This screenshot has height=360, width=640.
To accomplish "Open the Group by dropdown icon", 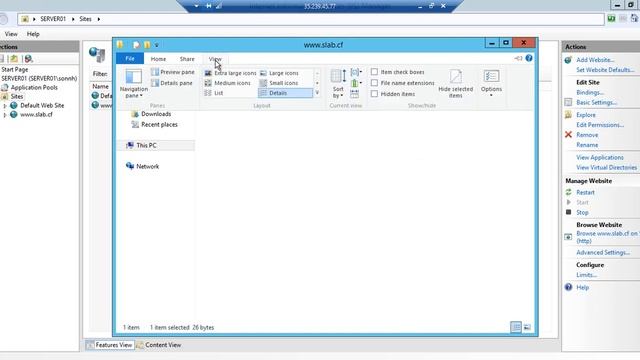I will point(356,72).
